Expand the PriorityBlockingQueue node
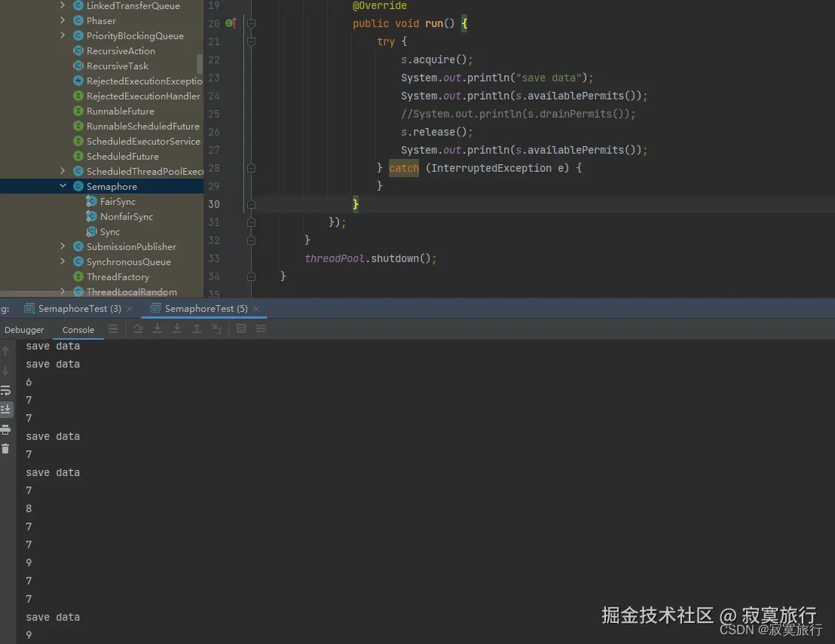The width and height of the screenshot is (835, 644). [x=63, y=35]
